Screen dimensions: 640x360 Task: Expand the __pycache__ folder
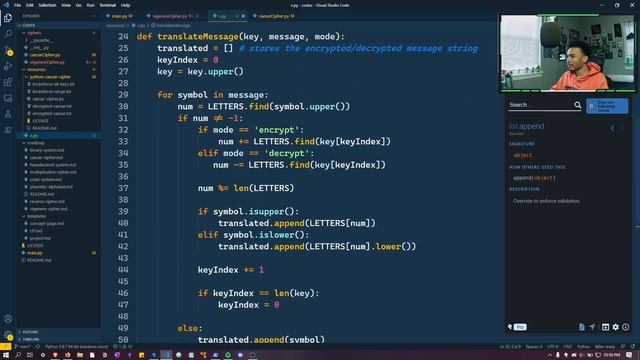coord(57,40)
